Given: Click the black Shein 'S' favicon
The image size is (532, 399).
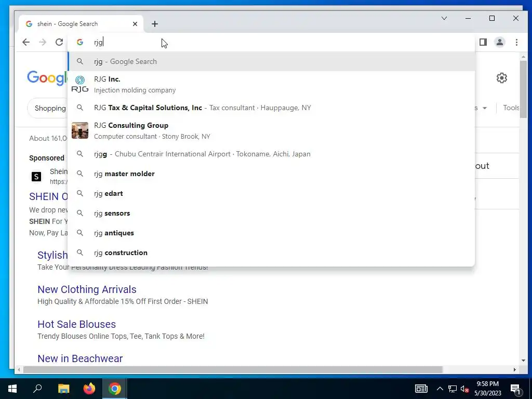Looking at the screenshot, I should [x=36, y=177].
